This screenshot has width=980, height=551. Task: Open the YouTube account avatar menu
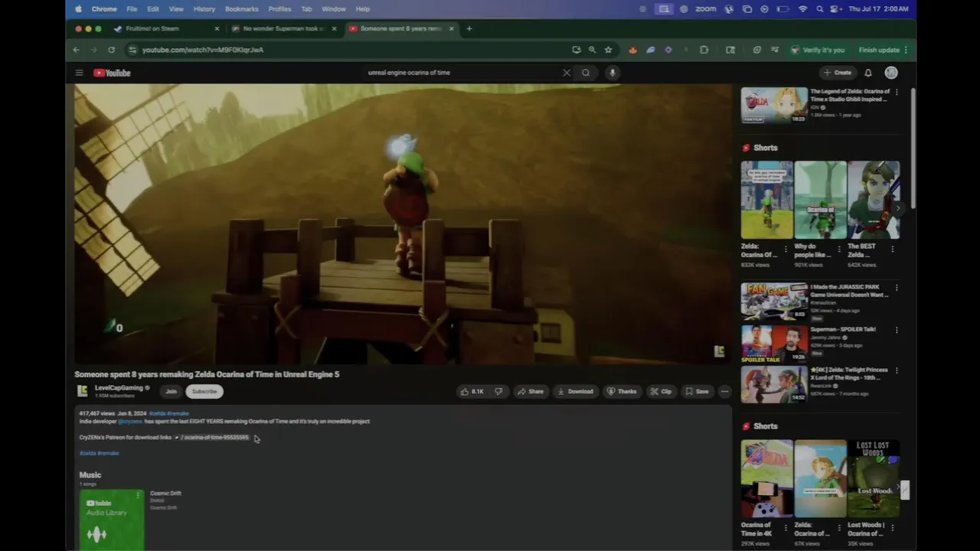point(891,73)
